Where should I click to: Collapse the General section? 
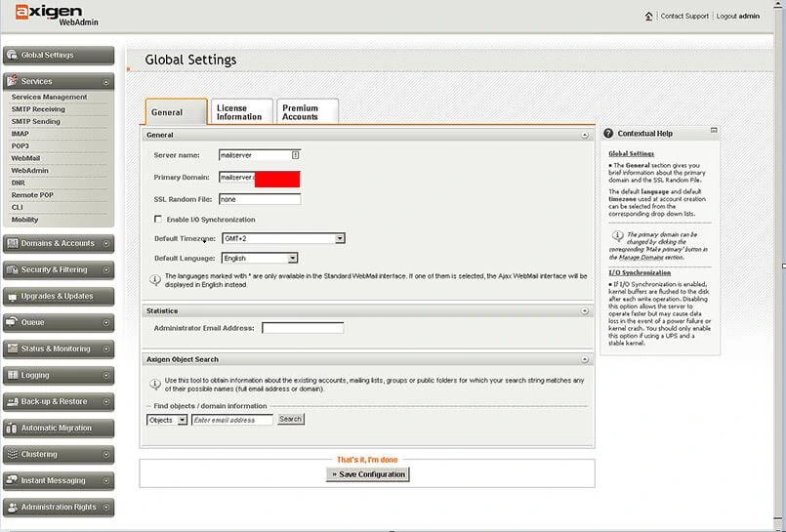point(585,136)
